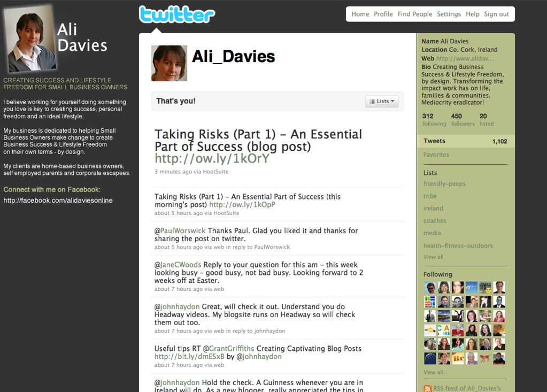
Task: Click the Twitter logo
Action: [x=176, y=15]
